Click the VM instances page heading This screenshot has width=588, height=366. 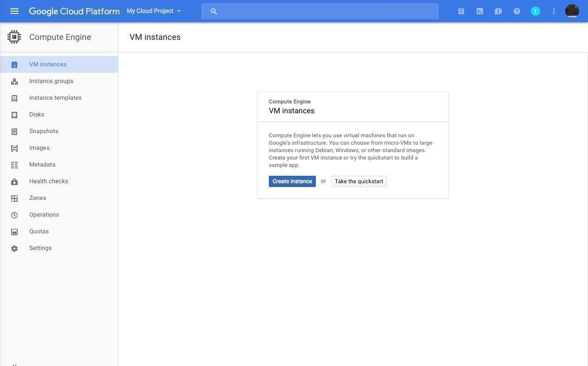155,37
